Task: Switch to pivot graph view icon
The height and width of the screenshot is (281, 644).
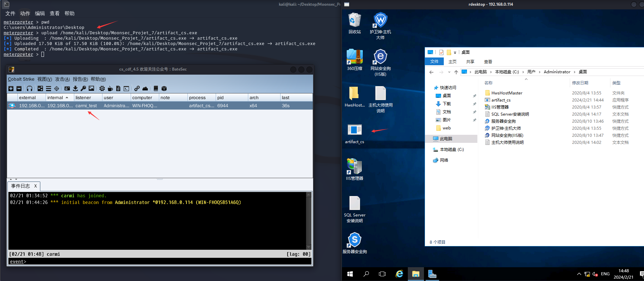Action: (40, 89)
